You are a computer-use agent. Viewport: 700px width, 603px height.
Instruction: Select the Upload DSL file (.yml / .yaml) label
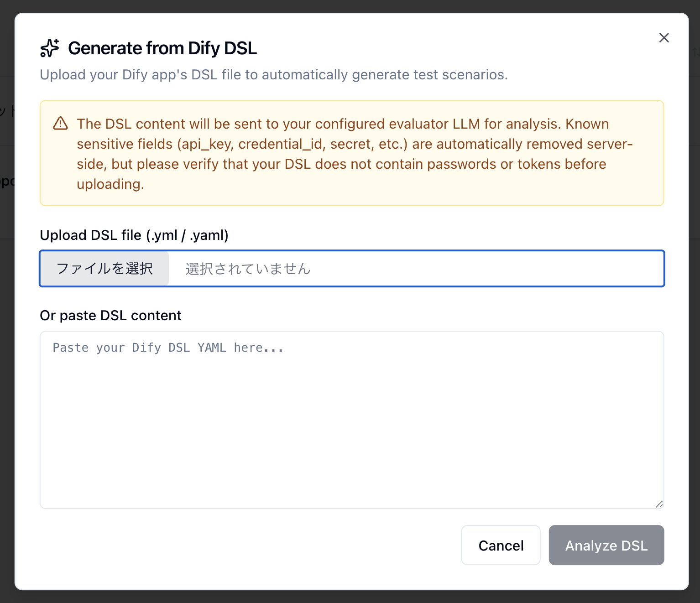tap(134, 235)
